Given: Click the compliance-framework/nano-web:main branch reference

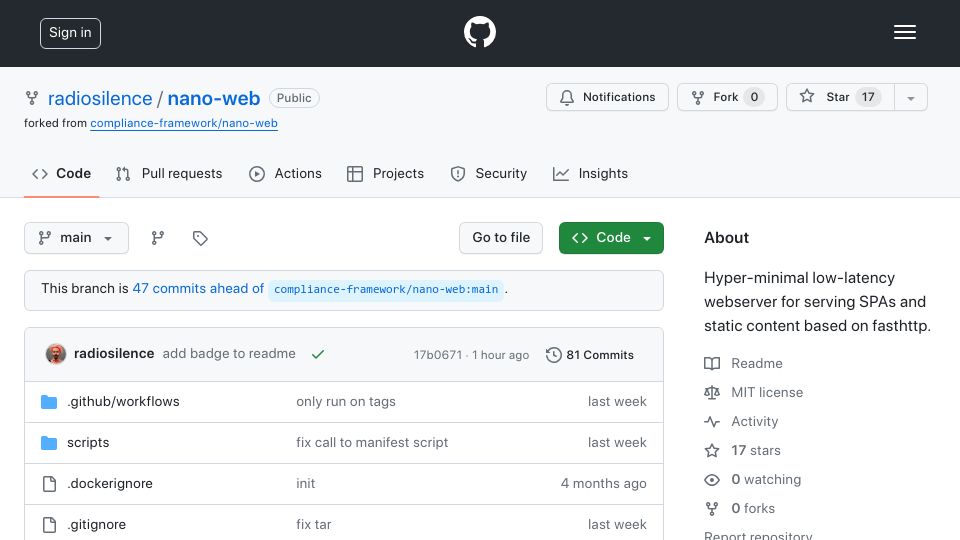Looking at the screenshot, I should [x=386, y=289].
